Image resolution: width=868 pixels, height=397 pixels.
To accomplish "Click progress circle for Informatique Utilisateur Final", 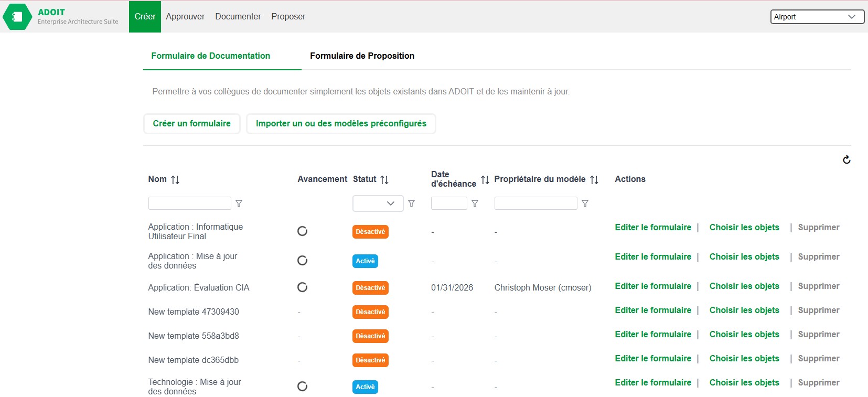I will tap(302, 231).
